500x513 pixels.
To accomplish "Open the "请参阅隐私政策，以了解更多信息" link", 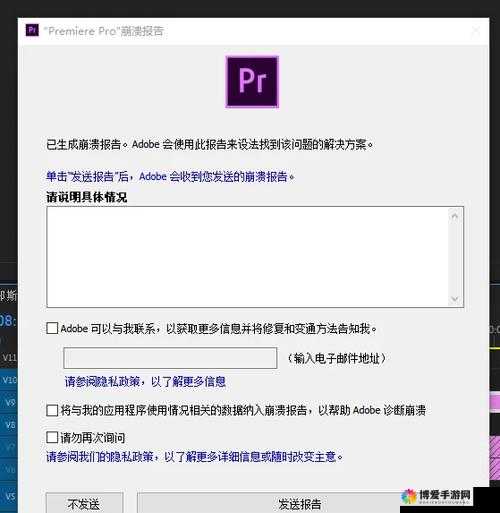I will coord(145,381).
